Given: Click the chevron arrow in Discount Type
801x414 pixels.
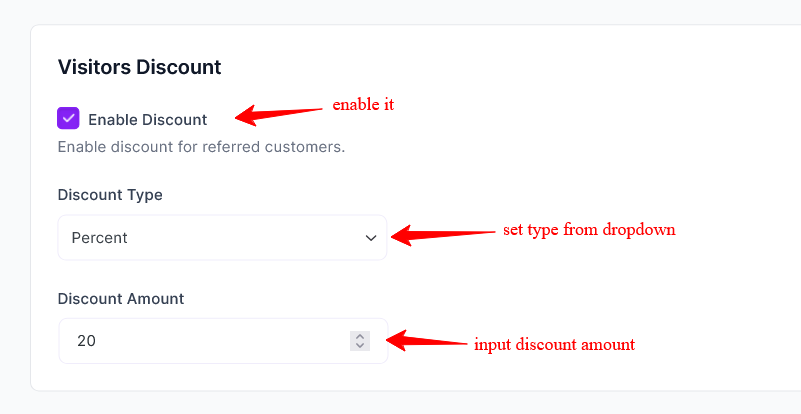Looking at the screenshot, I should [371, 238].
